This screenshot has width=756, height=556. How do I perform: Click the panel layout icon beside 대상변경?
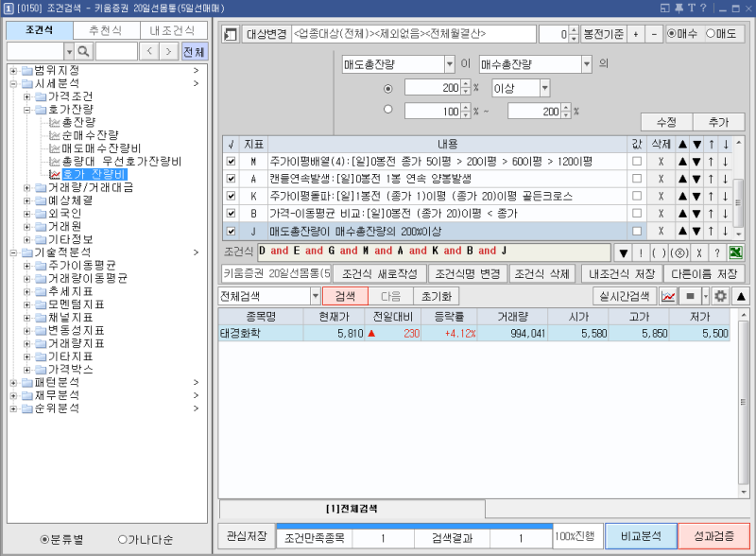coord(231,34)
